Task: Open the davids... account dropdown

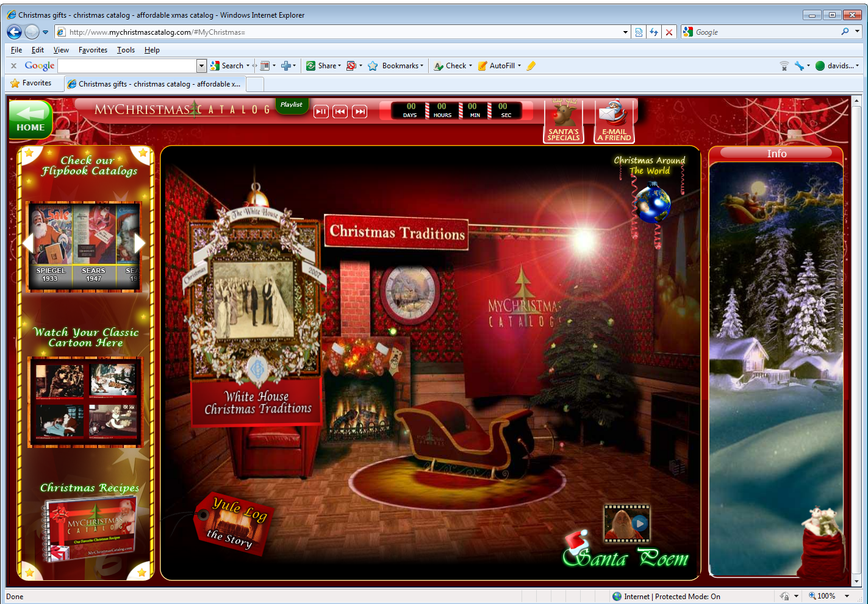Action: click(x=837, y=66)
